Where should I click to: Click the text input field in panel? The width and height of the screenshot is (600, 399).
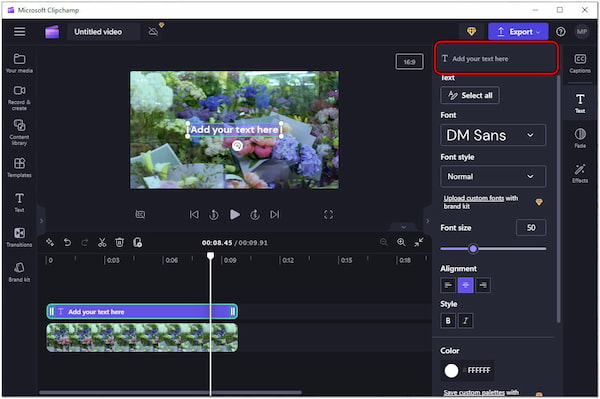point(496,59)
